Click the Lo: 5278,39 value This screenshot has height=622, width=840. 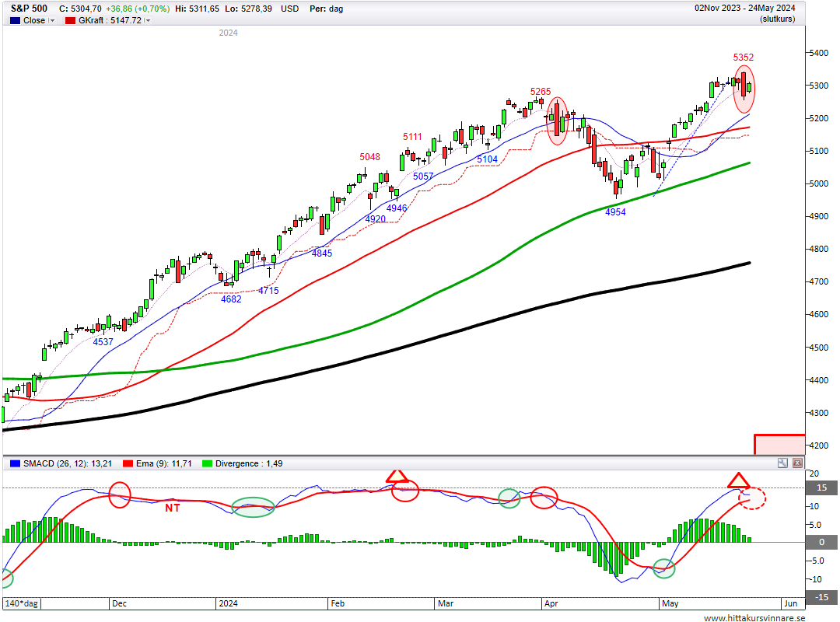point(248,9)
